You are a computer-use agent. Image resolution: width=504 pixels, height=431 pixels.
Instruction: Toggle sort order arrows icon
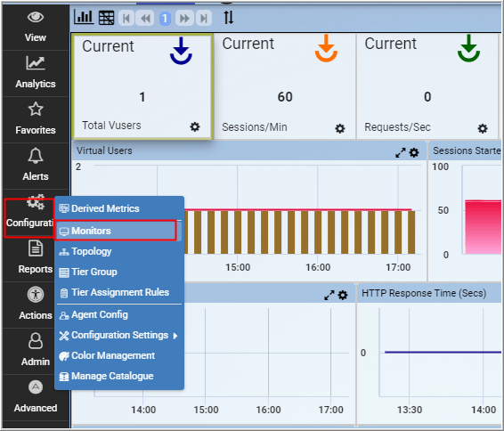coord(229,17)
